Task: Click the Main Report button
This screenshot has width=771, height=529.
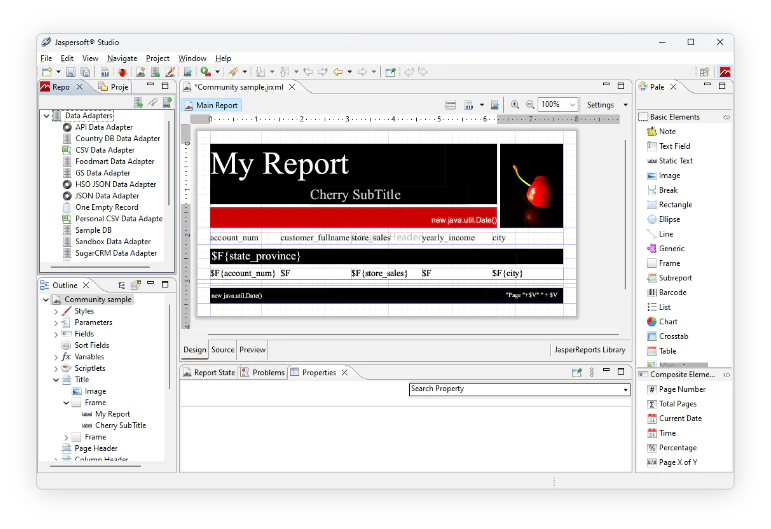Action: (x=211, y=105)
